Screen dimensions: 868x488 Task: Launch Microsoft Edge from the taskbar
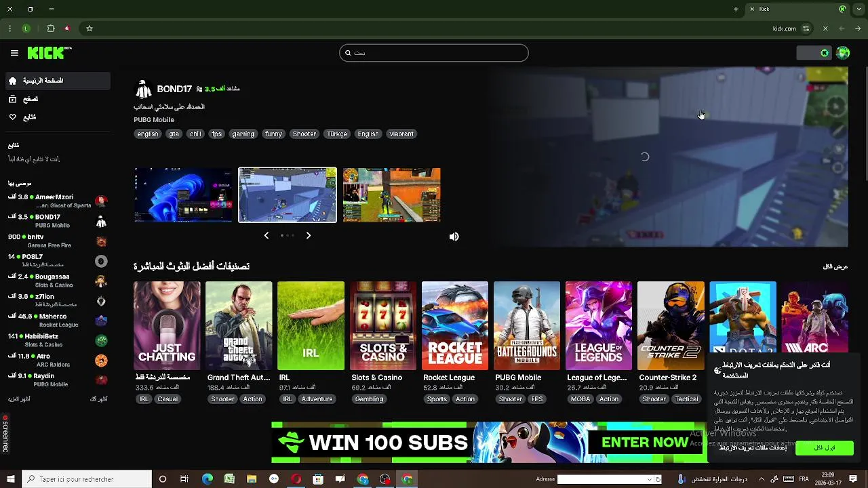pyautogui.click(x=208, y=479)
